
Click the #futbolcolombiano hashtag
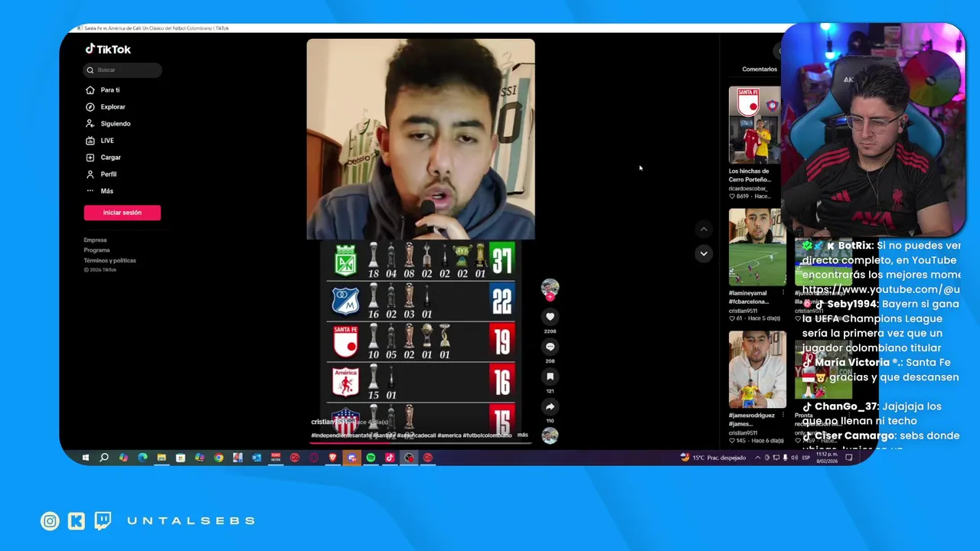tap(487, 435)
